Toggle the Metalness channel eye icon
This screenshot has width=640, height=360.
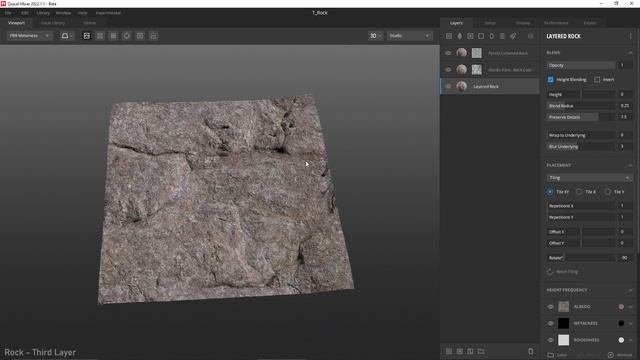[x=551, y=323]
